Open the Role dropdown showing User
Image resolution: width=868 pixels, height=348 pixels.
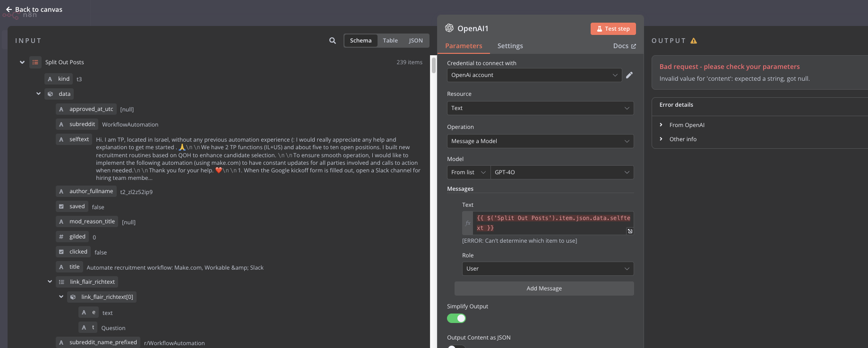pyautogui.click(x=548, y=269)
